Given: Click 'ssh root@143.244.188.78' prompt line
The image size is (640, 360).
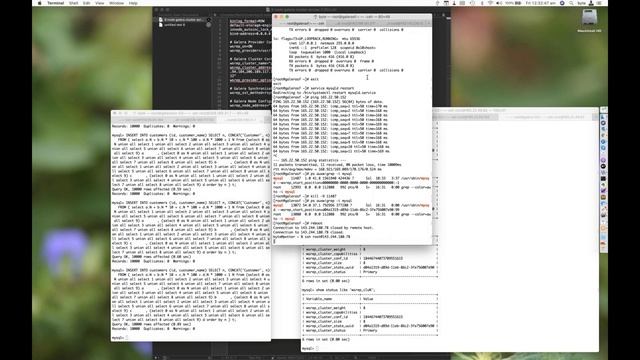Looking at the screenshot, I should tap(311, 237).
